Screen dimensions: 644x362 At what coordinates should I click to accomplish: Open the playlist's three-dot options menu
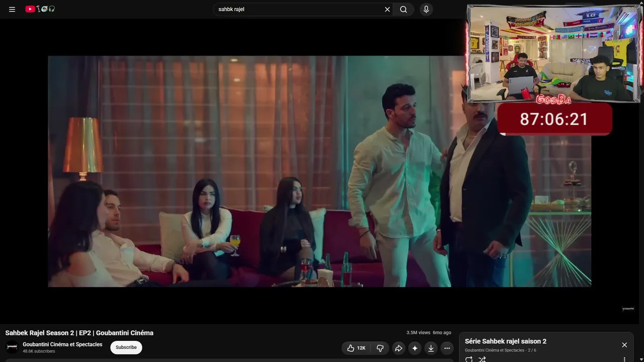[x=624, y=359]
